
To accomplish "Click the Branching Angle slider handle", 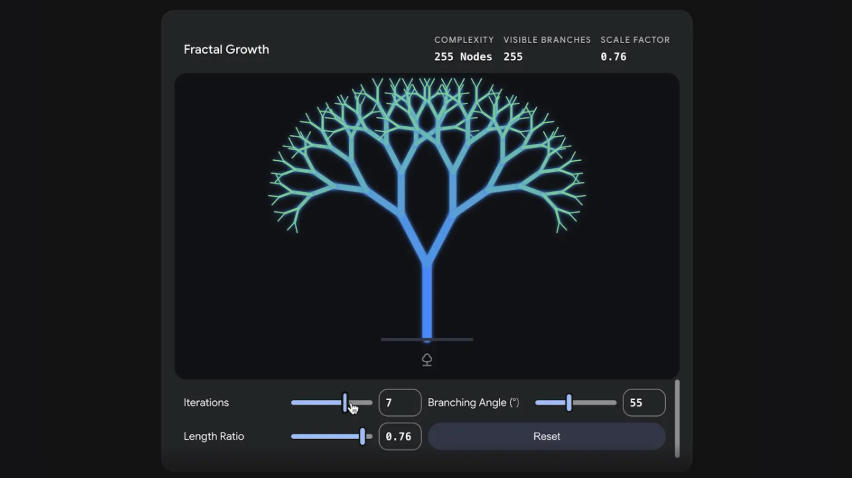I will (x=569, y=403).
